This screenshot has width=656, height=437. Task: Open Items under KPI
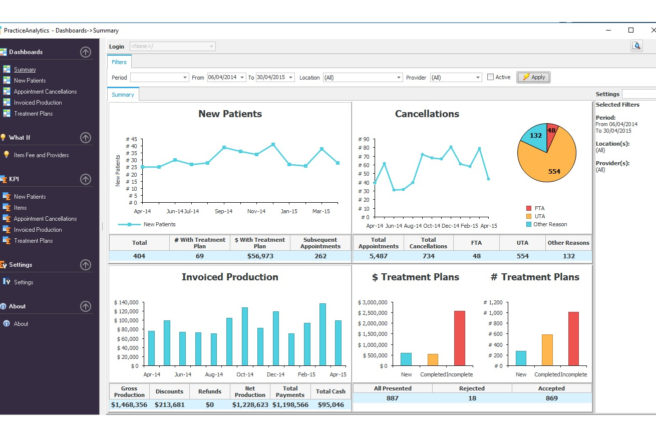[x=20, y=207]
